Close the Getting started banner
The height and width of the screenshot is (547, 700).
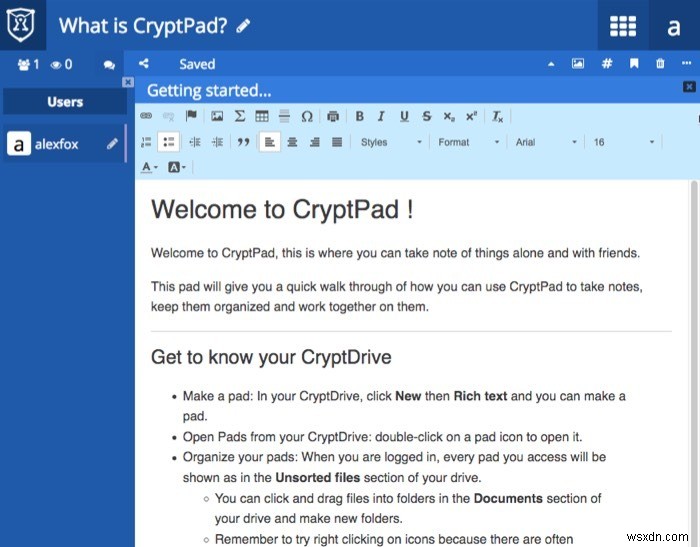point(689,87)
